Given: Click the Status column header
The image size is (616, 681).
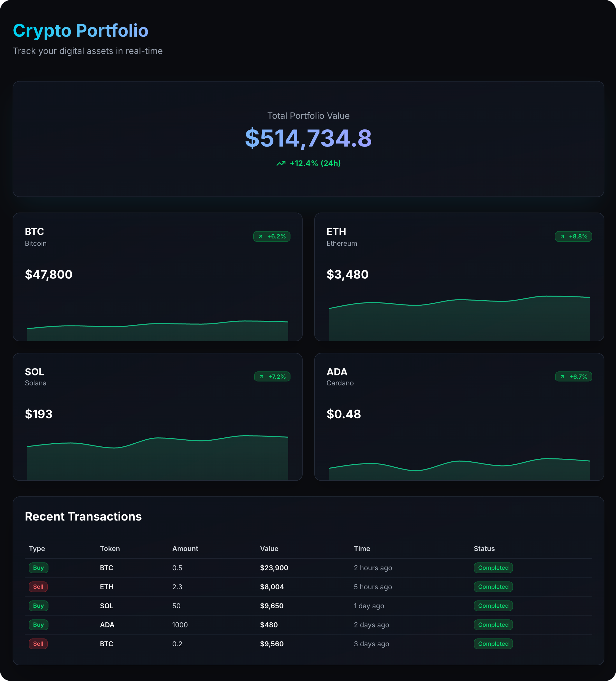Looking at the screenshot, I should 484,549.
